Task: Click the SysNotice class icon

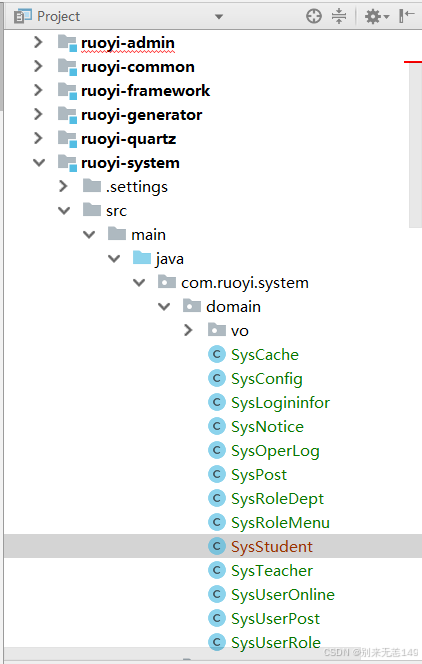Action: coord(217,426)
